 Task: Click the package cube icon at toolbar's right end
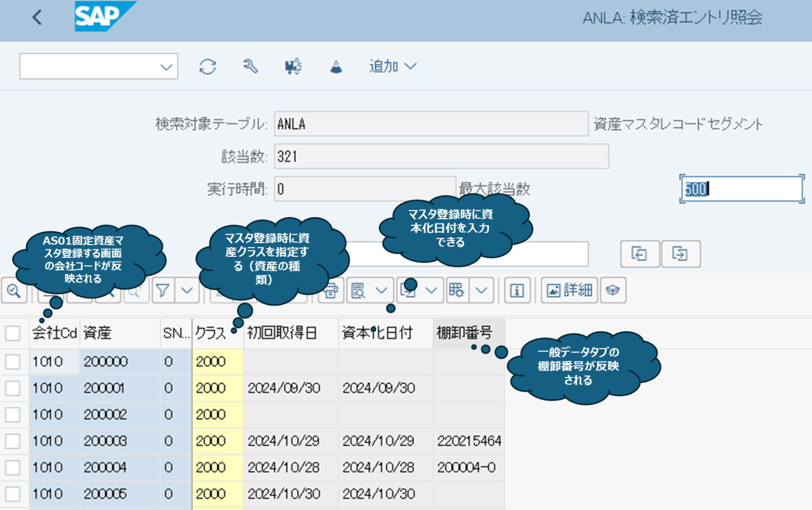[x=613, y=290]
